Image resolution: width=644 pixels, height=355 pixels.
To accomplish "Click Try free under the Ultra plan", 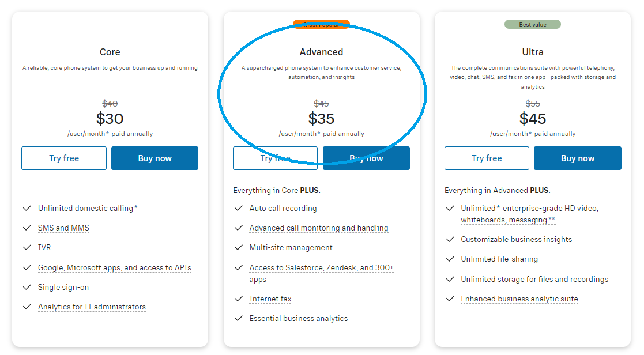I will (x=487, y=158).
